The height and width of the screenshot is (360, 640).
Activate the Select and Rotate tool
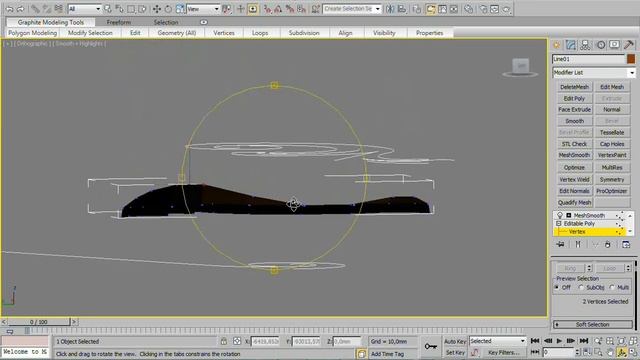tap(168, 9)
